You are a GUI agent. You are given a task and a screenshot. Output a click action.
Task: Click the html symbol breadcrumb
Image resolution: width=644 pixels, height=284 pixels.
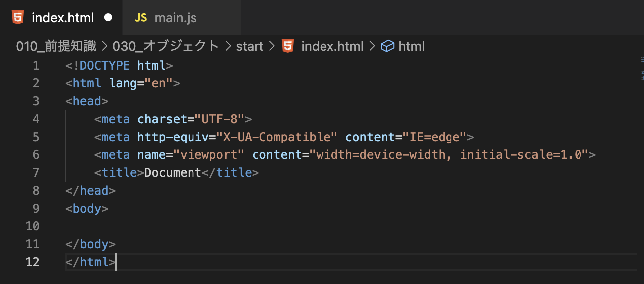412,46
